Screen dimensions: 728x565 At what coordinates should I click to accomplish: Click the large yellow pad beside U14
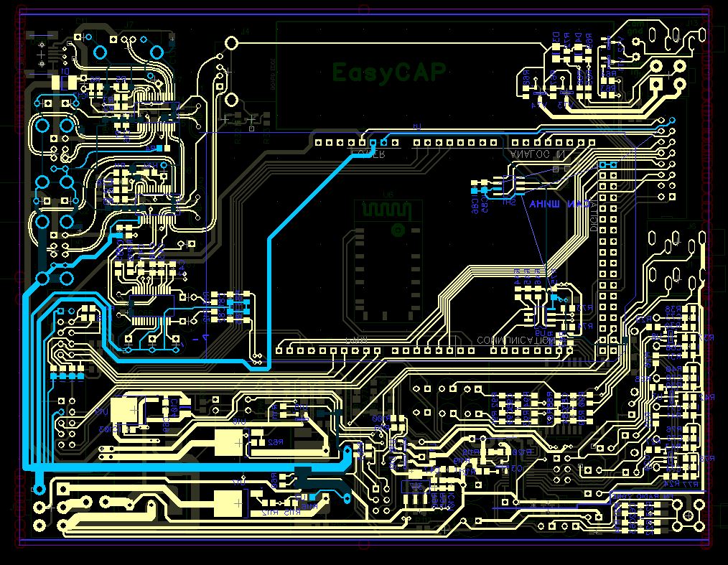click(124, 411)
